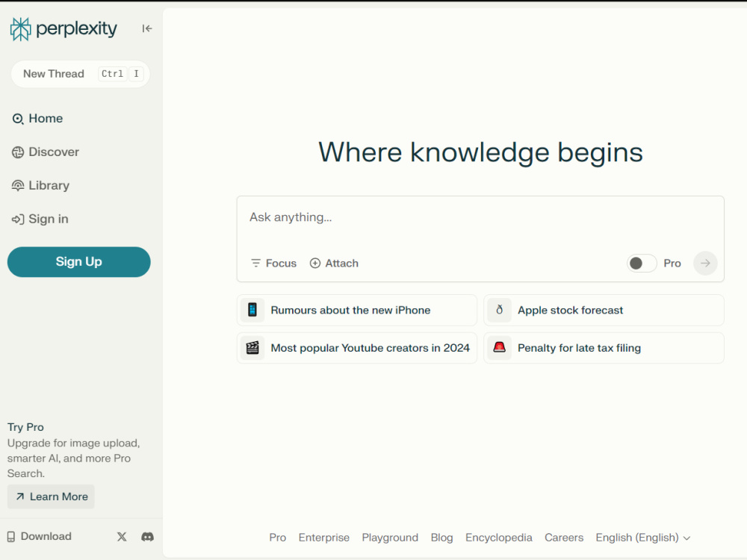Select Most popular Youtube creators in 2024
The image size is (747, 560).
[357, 348]
